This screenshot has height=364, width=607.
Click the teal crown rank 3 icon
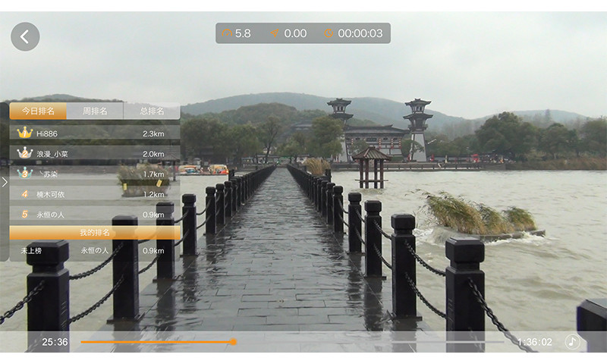point(24,173)
